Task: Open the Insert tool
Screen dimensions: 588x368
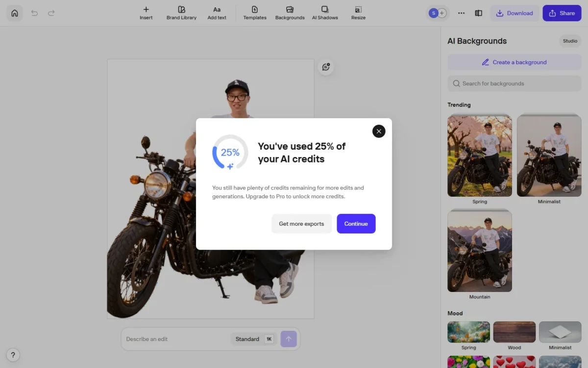Action: coord(146,13)
